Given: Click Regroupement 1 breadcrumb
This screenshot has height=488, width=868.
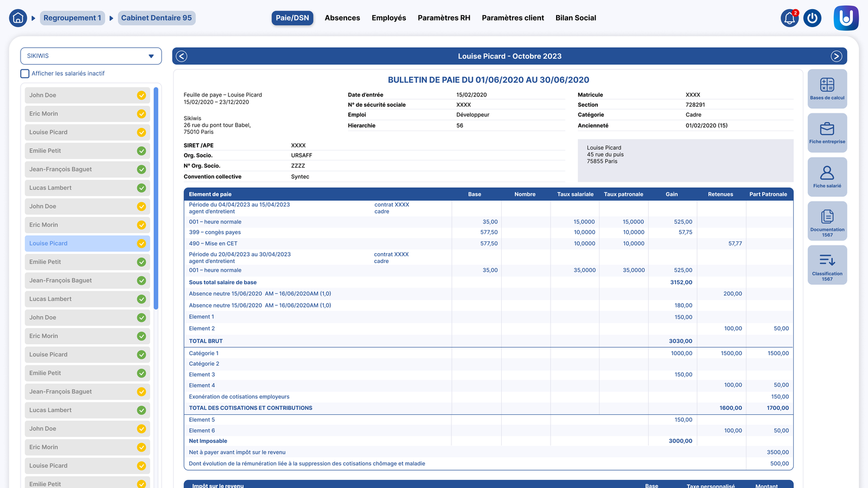Looking at the screenshot, I should pyautogui.click(x=72, y=18).
